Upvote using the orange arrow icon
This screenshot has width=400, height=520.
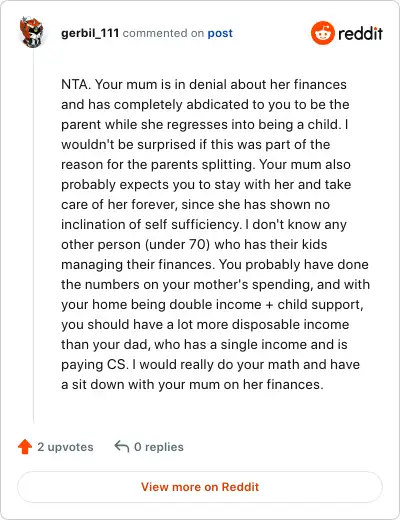(x=25, y=447)
